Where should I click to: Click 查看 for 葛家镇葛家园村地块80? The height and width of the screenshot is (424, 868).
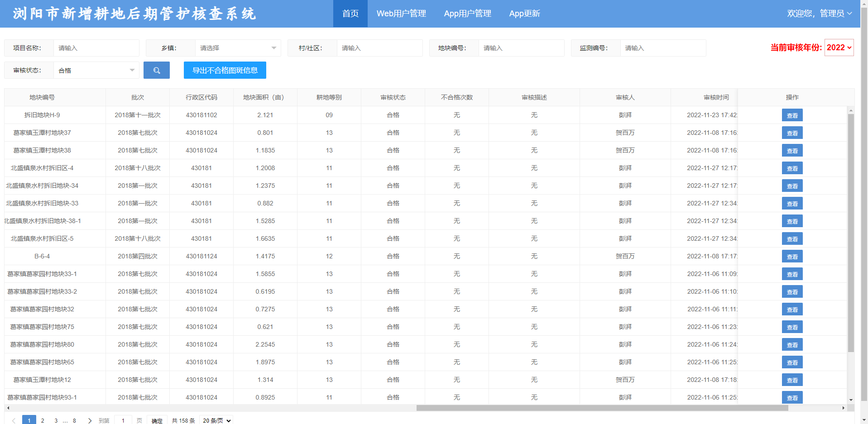[792, 345]
